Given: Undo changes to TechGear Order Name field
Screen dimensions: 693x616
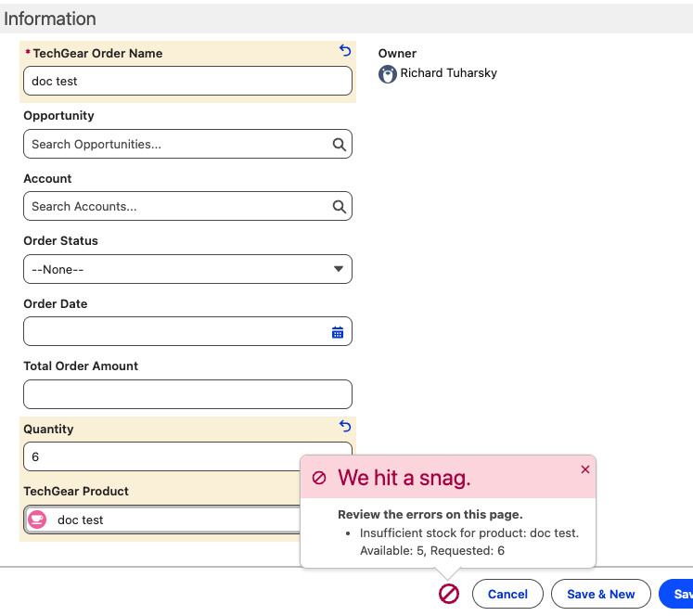Looking at the screenshot, I should point(345,52).
